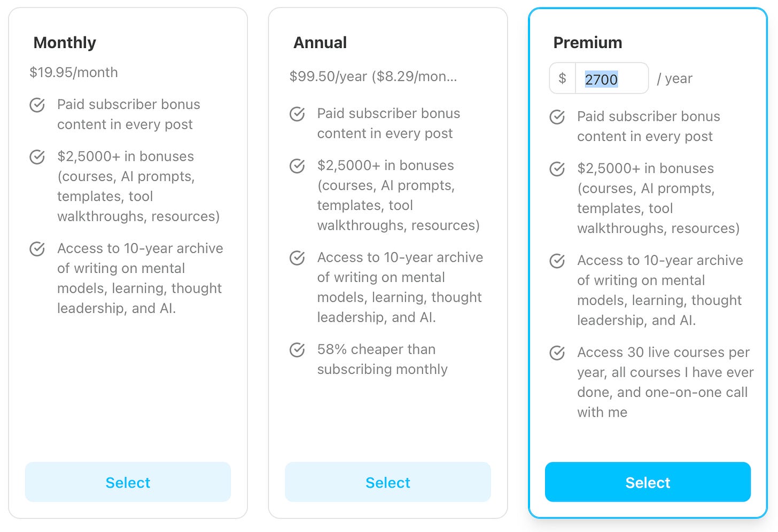Select the Monthly plan heading
Image resolution: width=778 pixels, height=532 pixels.
point(65,43)
